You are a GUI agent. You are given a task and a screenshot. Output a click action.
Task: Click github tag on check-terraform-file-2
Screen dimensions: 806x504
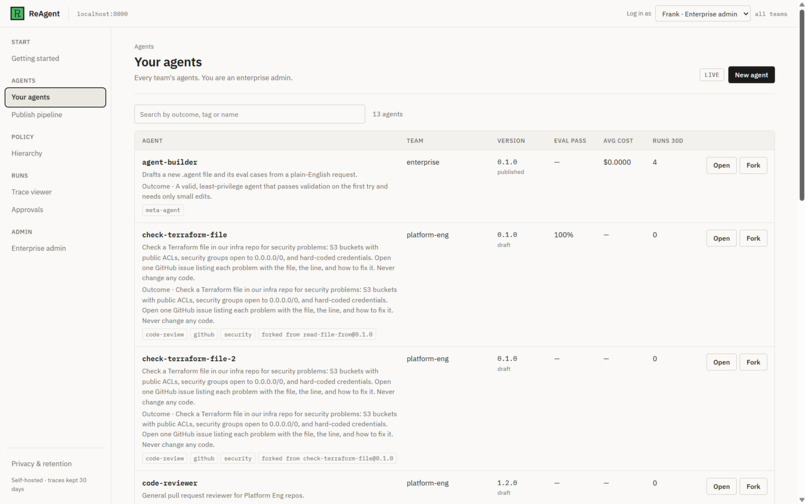tap(204, 458)
